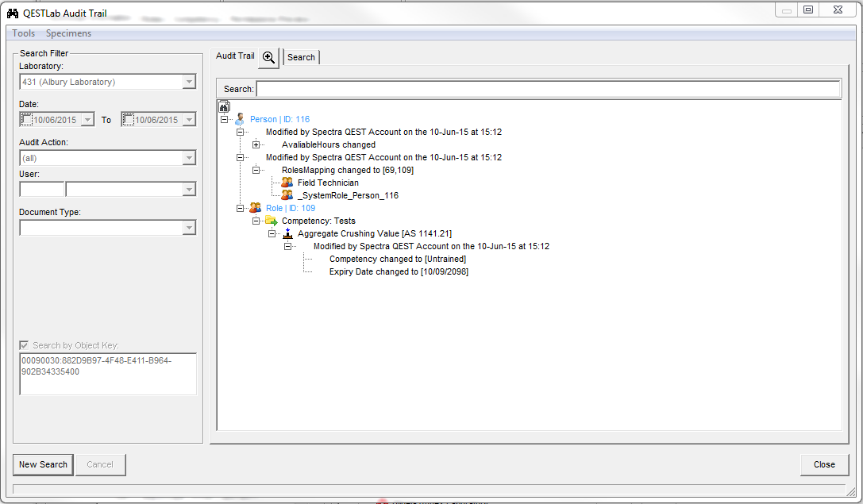Image resolution: width=863 pixels, height=504 pixels.
Task: Click the Aggregate Crushing Value test icon
Action: point(287,233)
